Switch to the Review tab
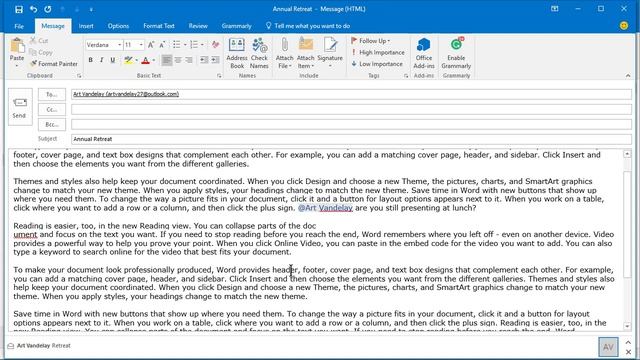 click(x=198, y=26)
